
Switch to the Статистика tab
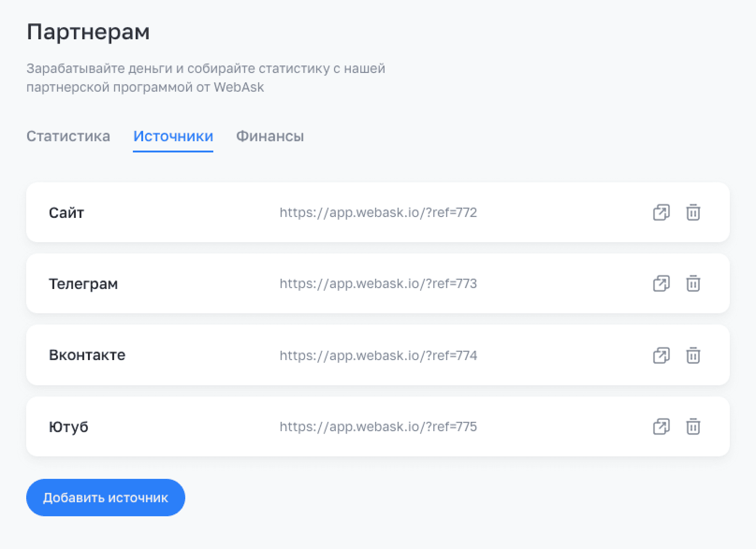click(68, 136)
